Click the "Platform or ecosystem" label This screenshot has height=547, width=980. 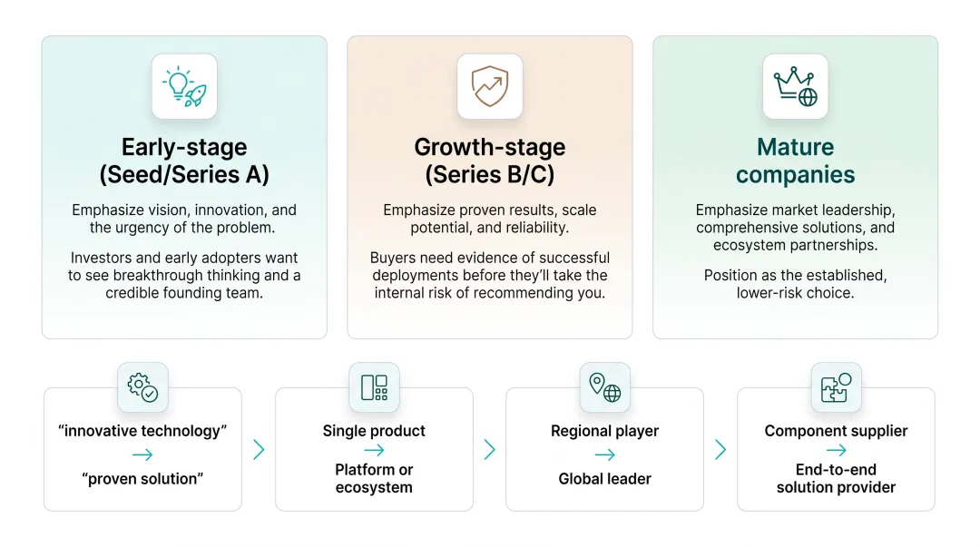374,478
